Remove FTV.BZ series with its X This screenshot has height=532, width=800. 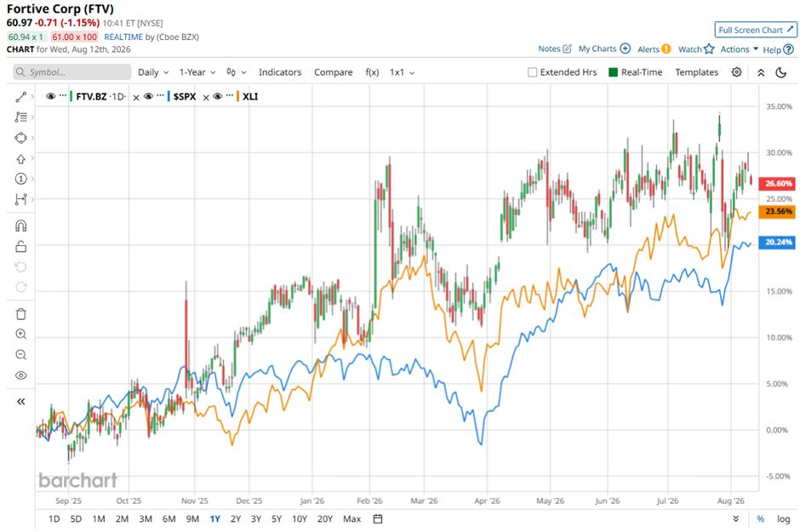point(135,97)
